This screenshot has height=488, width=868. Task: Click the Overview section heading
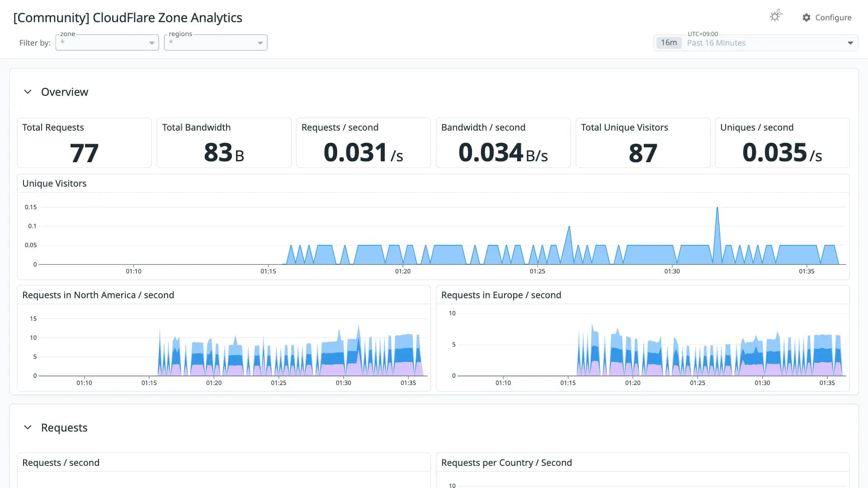(x=65, y=92)
